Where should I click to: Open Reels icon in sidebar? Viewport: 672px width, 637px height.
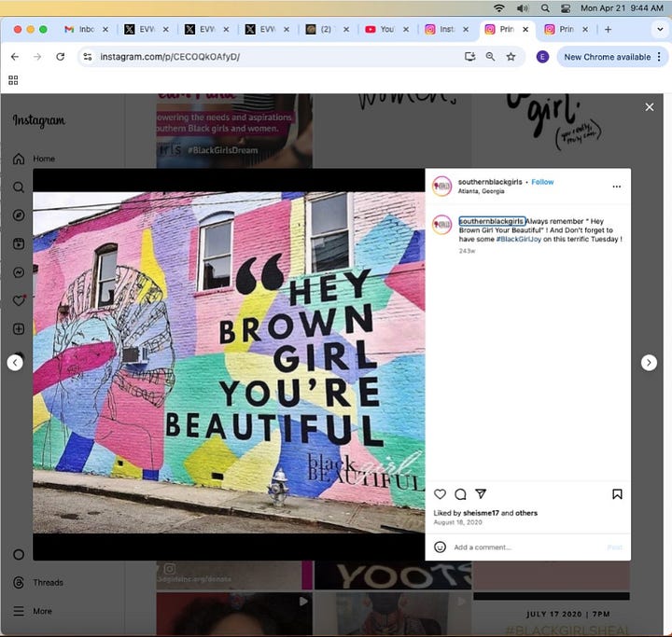(x=19, y=243)
